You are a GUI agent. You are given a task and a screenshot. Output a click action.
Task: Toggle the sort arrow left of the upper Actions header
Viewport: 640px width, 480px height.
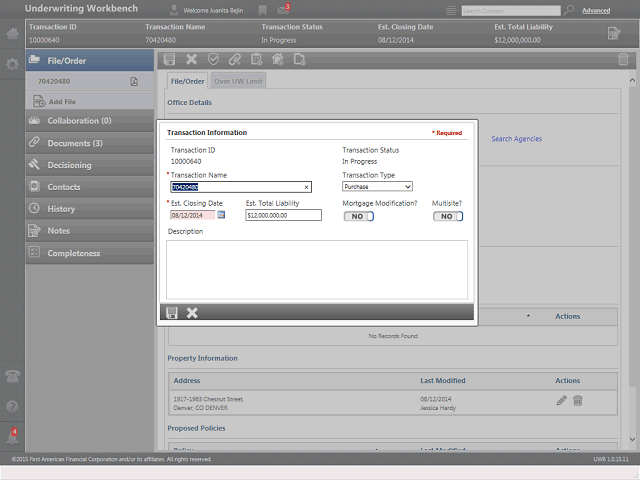pos(528,316)
